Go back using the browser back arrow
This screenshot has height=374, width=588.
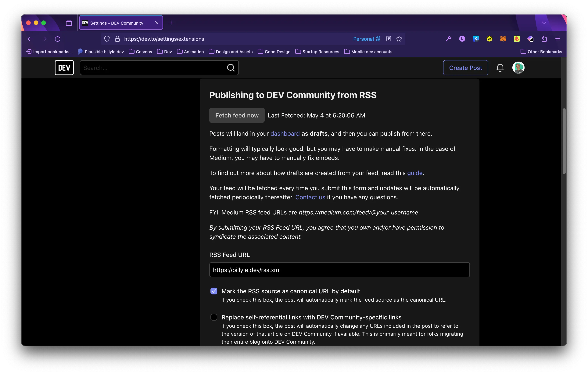pos(30,39)
